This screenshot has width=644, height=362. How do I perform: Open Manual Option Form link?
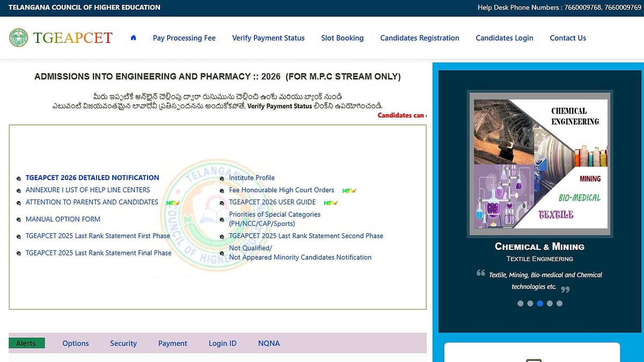(x=63, y=219)
